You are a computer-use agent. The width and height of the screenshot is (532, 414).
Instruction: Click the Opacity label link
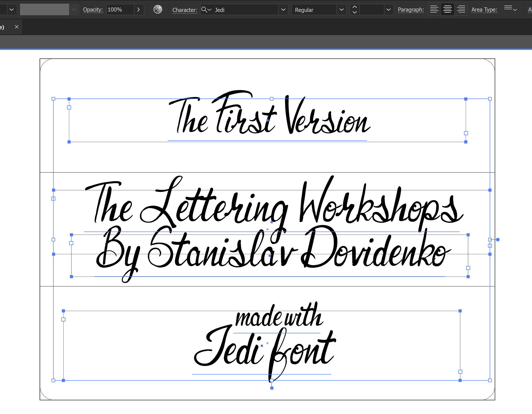pos(93,10)
